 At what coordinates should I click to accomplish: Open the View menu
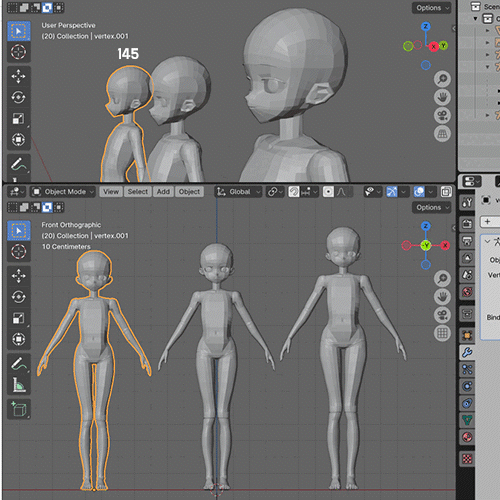[x=111, y=192]
